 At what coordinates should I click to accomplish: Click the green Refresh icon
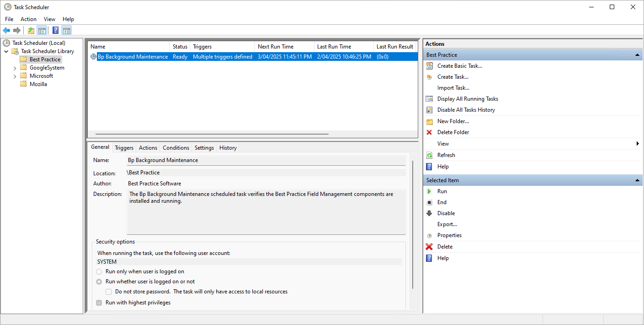(x=429, y=155)
